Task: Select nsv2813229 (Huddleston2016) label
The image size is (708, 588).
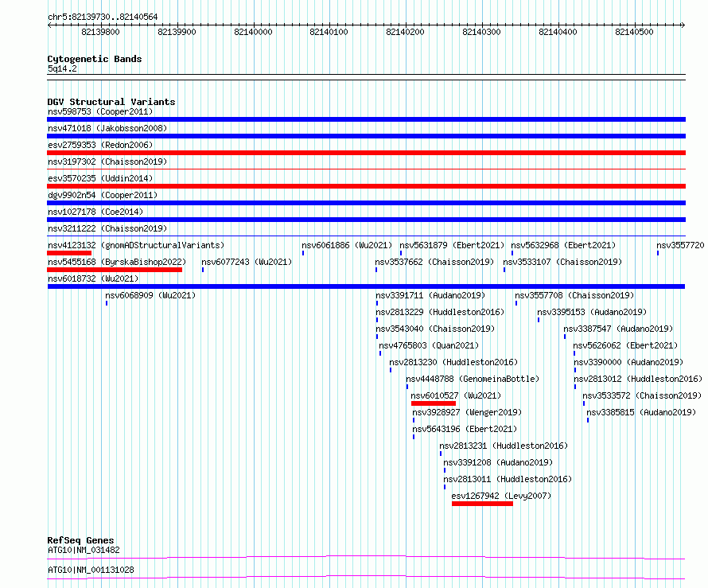Action: click(x=440, y=312)
